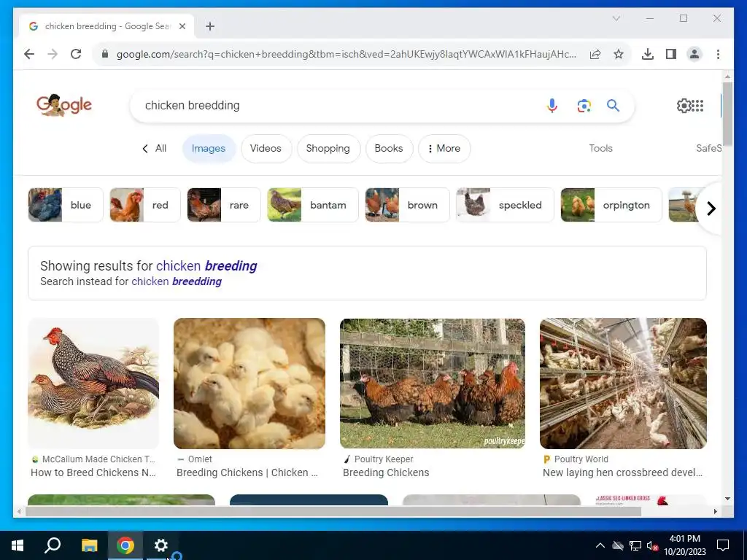Open the notification center icon
Viewport: 747px width, 560px height.
(723, 545)
